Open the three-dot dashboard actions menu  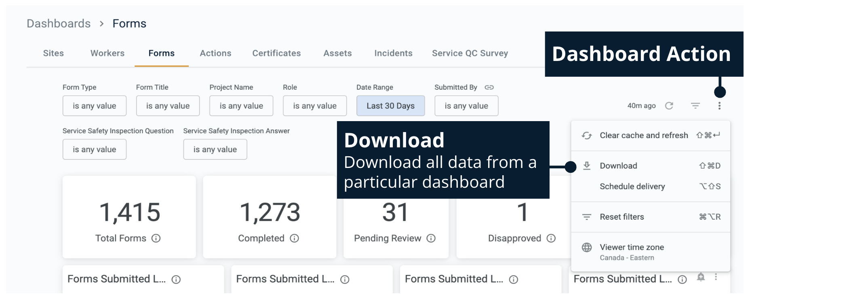point(719,106)
